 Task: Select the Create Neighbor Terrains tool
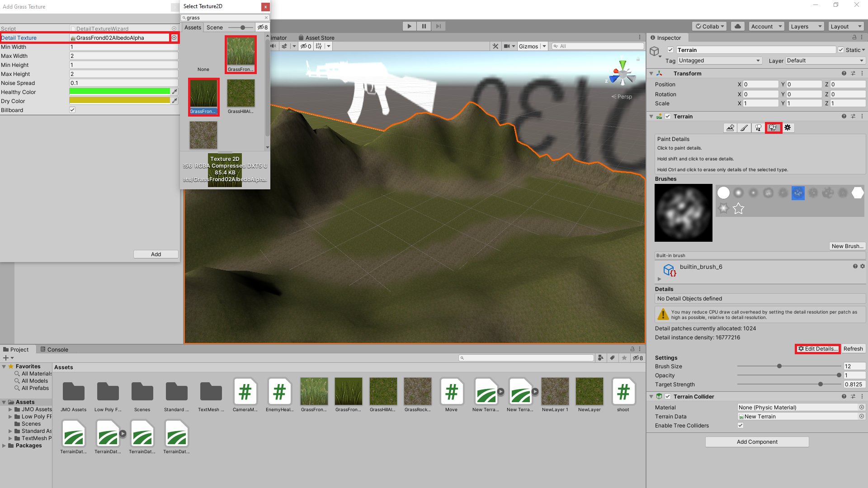[730, 128]
